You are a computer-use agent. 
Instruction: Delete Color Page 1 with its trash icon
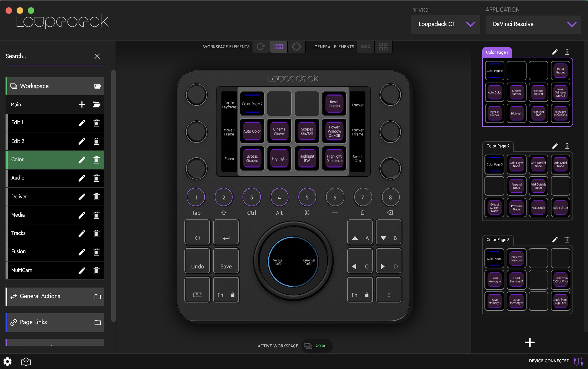click(567, 52)
